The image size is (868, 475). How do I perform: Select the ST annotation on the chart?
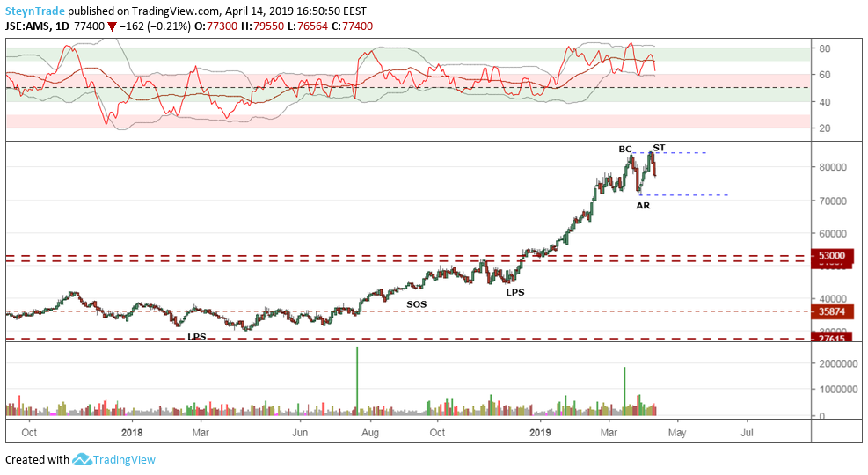659,148
